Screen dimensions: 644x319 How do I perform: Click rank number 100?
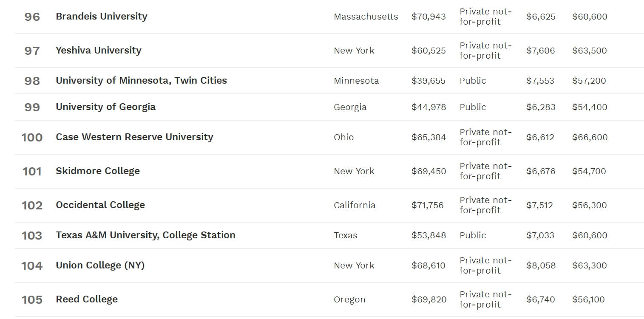coord(32,138)
